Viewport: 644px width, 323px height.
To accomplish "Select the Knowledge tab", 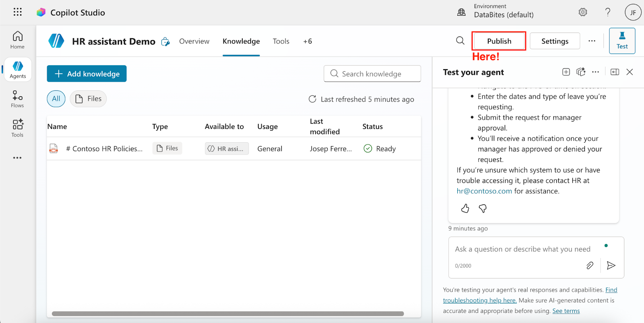I will coord(241,41).
